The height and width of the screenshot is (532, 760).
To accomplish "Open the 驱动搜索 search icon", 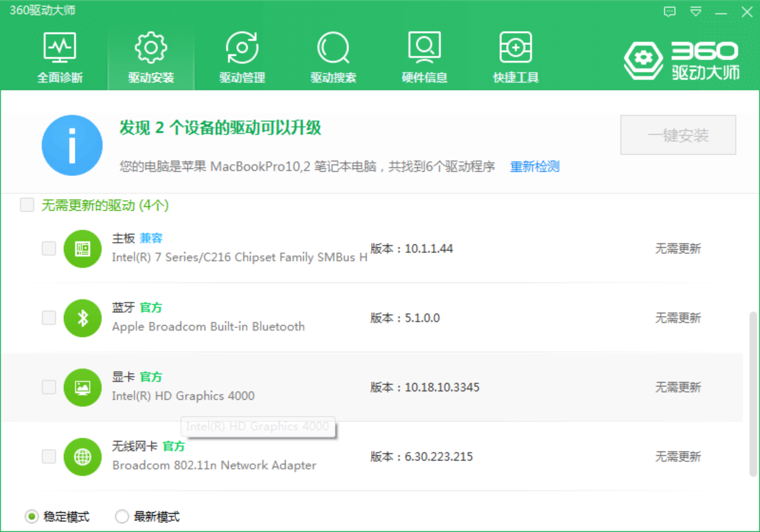I will (333, 49).
